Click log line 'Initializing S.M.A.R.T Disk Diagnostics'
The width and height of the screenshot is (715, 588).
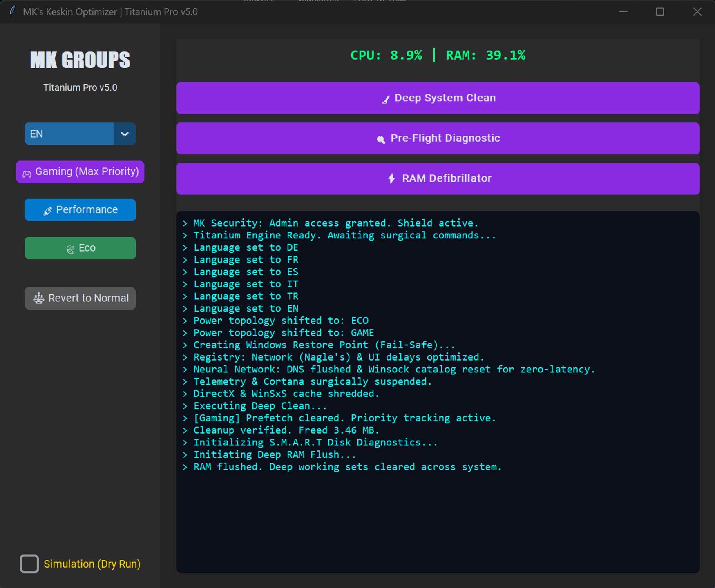(x=310, y=442)
